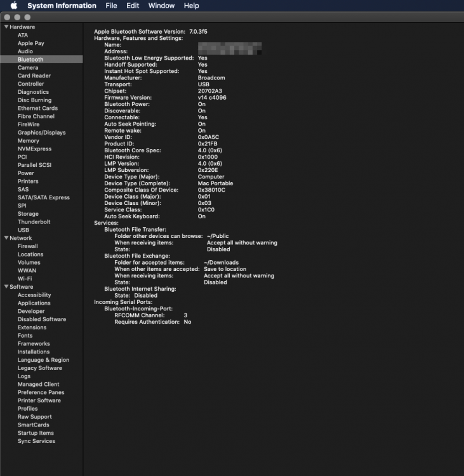Select Frameworks under Software
Viewport: 464px width, 476px height.
(34, 343)
